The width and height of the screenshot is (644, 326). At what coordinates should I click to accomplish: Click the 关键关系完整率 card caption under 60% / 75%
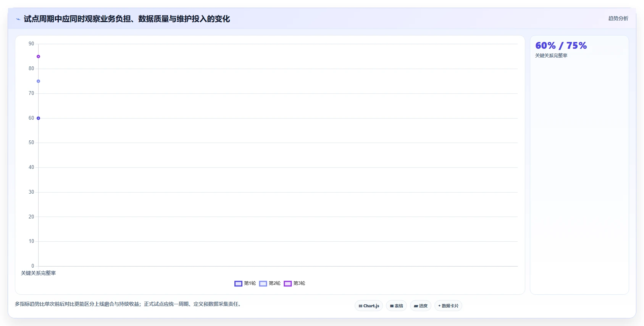point(551,56)
